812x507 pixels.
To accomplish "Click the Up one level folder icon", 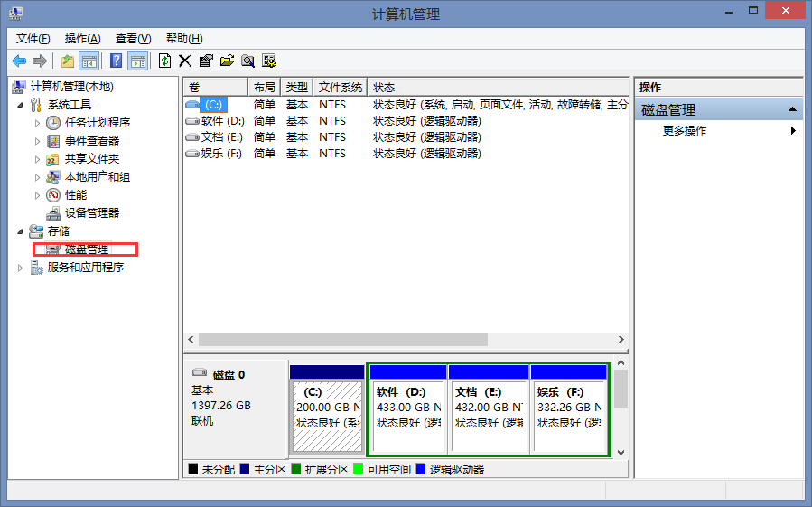I will click(68, 61).
